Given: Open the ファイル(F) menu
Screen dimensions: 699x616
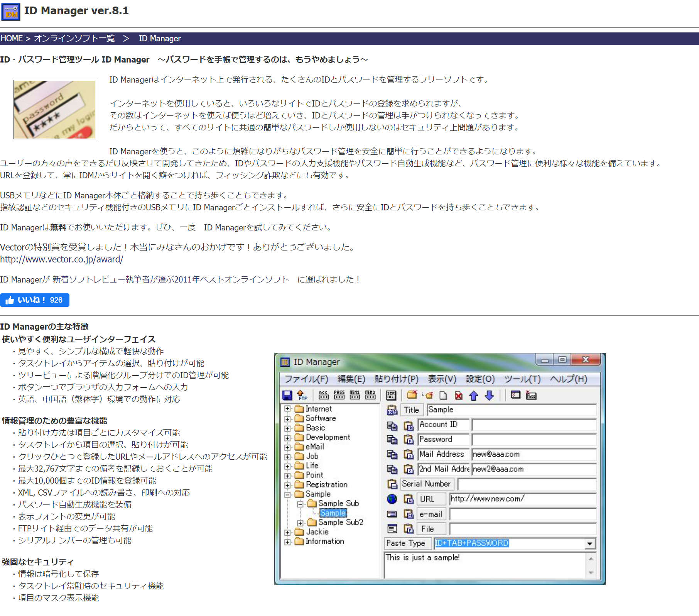Looking at the screenshot, I should click(306, 379).
